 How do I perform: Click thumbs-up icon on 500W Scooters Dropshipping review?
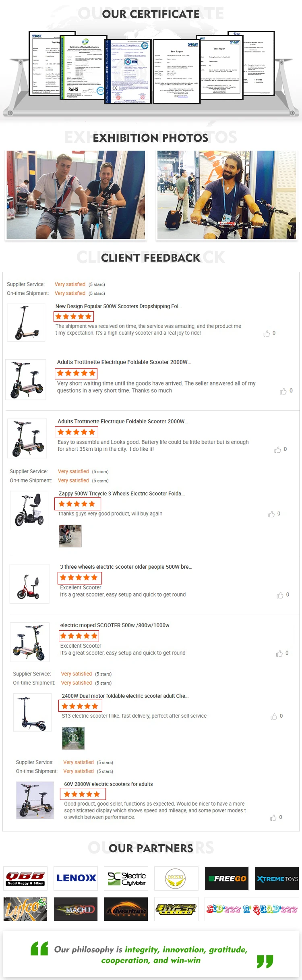[267, 334]
